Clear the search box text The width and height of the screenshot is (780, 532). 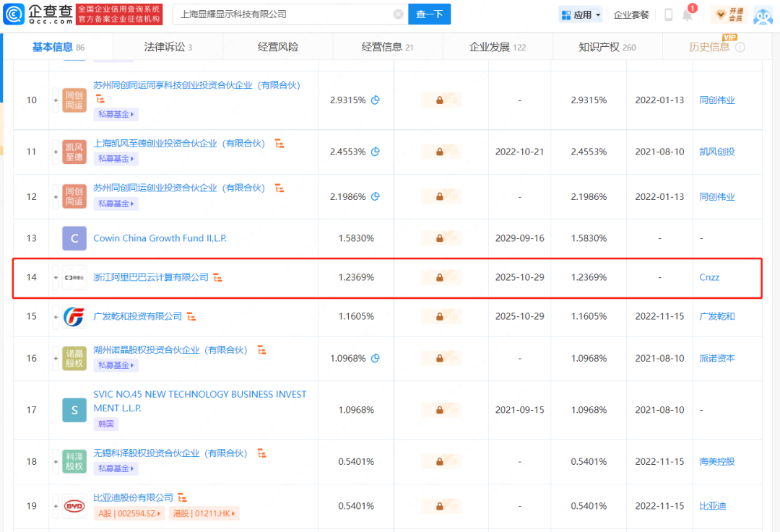point(398,14)
